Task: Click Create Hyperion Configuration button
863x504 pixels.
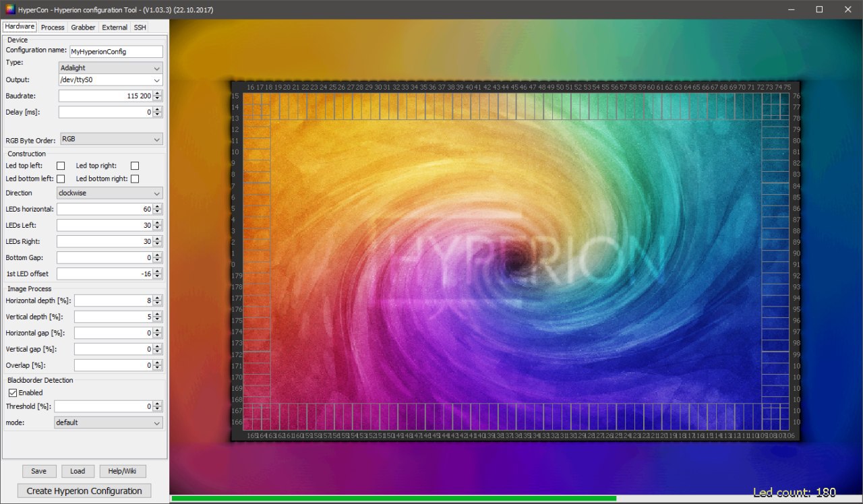Action: 84,491
